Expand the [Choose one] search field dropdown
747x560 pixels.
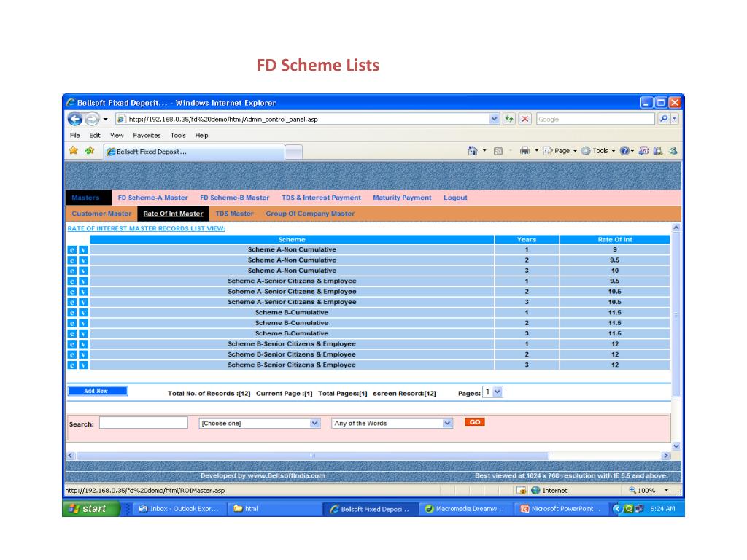pyautogui.click(x=315, y=423)
